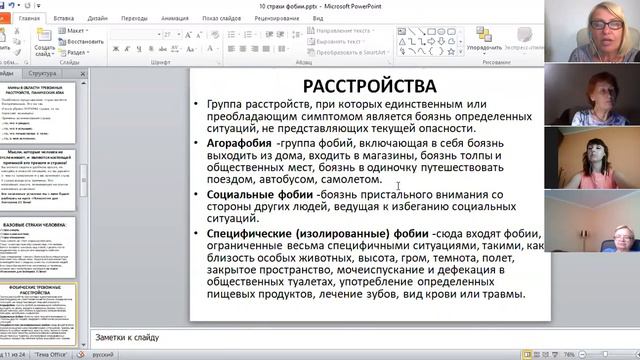Toggle Bold (Ж) formatting
Screen dimensions: 640x360
(x=116, y=49)
